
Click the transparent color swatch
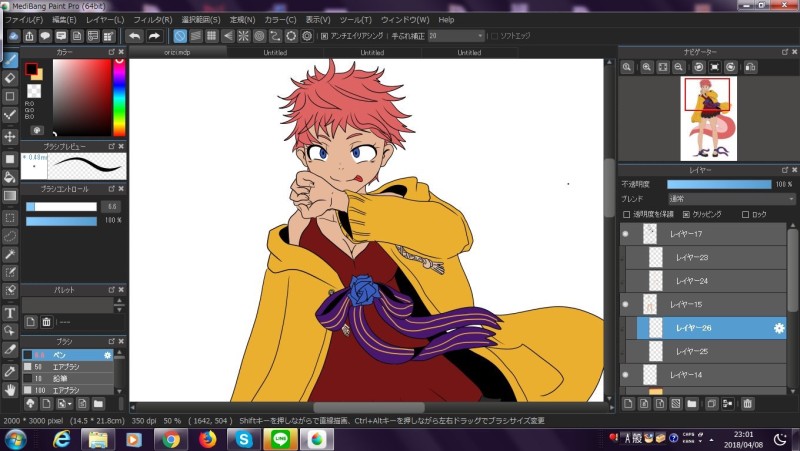tap(34, 91)
